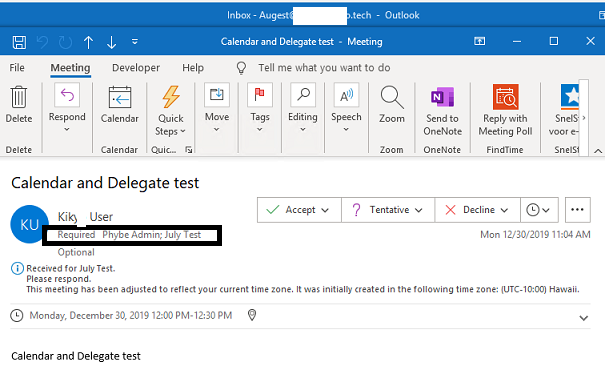Image resolution: width=605 pixels, height=378 pixels.
Task: Click the lightbulb Tell me icon
Action: pyautogui.click(x=241, y=68)
